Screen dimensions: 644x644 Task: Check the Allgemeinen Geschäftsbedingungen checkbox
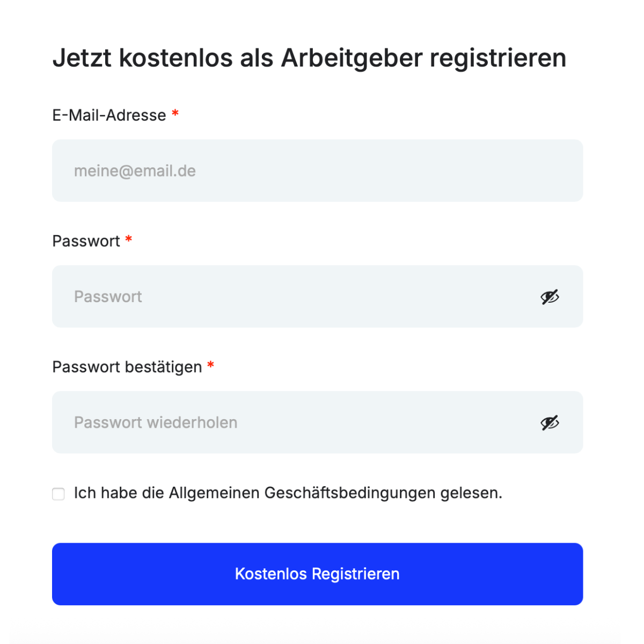(58, 494)
